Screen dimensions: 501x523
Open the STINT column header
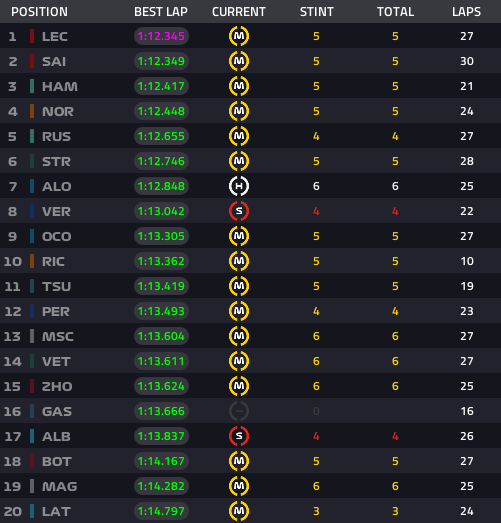317,12
